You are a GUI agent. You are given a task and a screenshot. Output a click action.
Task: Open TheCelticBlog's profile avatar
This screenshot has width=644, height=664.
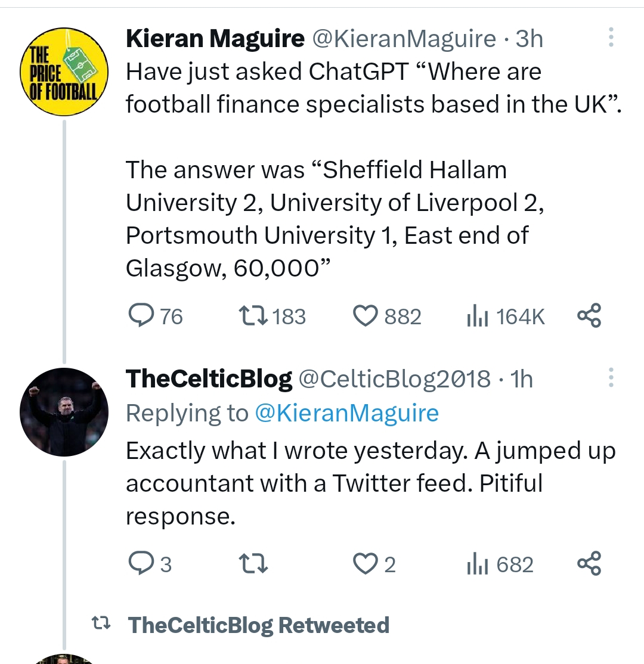point(64,412)
